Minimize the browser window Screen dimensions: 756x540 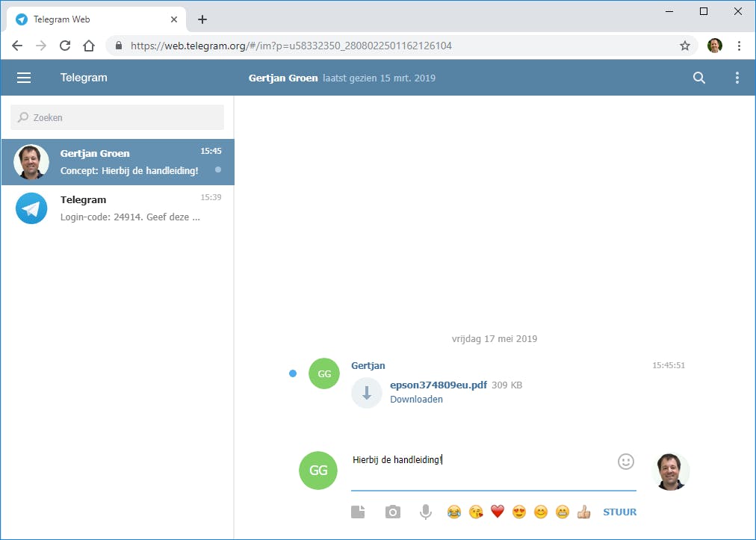[669, 11]
